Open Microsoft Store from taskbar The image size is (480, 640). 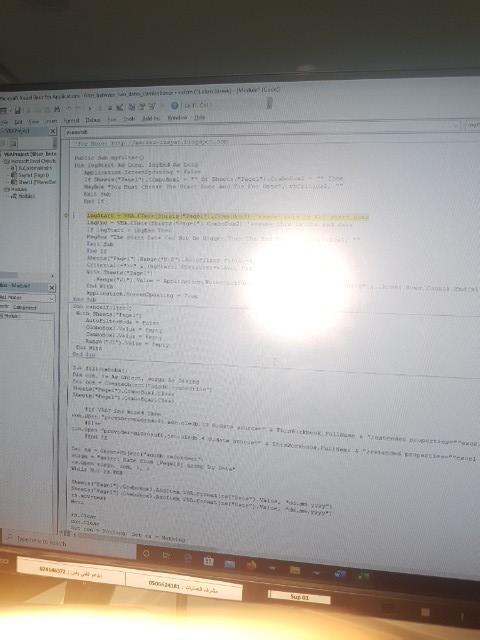[x=209, y=561]
